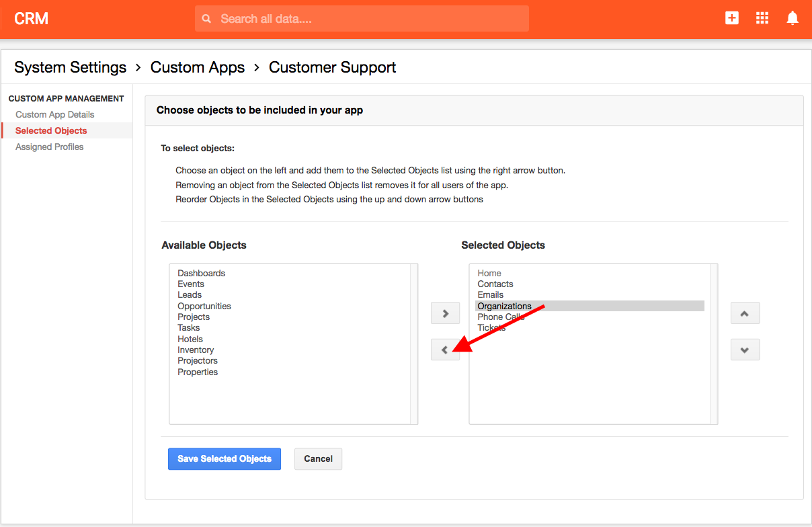Image resolution: width=812 pixels, height=527 pixels.
Task: Select Dashboards in Available Objects
Action: (x=202, y=273)
